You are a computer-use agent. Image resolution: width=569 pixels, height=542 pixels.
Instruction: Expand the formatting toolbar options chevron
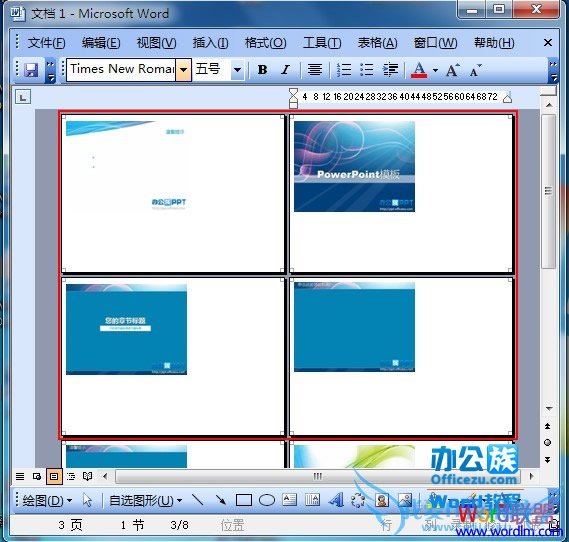pyautogui.click(x=553, y=70)
